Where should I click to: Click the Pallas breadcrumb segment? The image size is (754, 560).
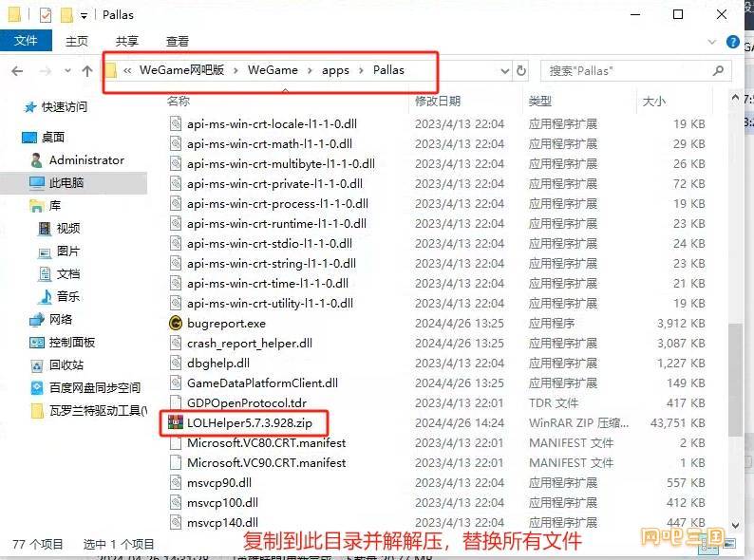[x=388, y=70]
